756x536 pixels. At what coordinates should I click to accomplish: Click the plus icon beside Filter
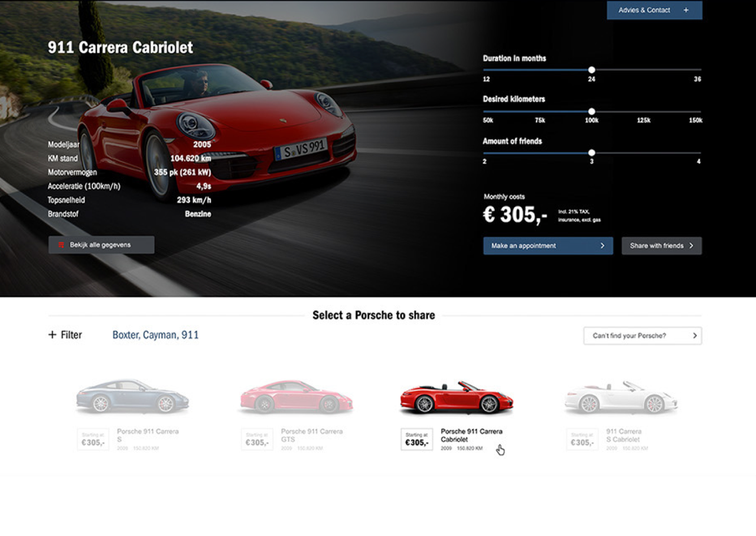pos(52,335)
